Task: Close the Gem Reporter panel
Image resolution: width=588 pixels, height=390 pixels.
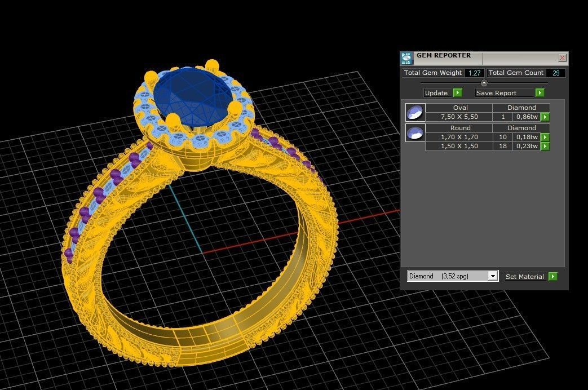Action: pos(562,57)
